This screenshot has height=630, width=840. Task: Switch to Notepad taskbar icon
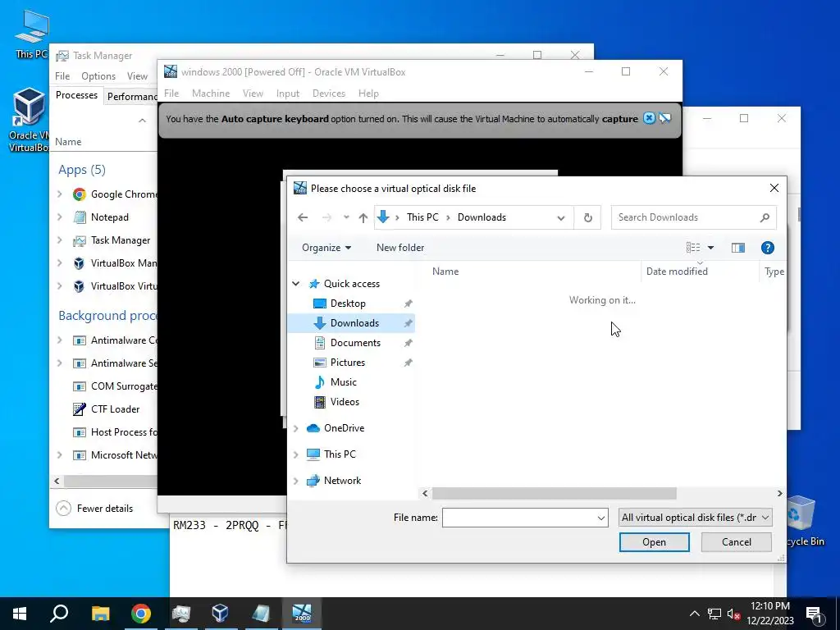click(261, 614)
